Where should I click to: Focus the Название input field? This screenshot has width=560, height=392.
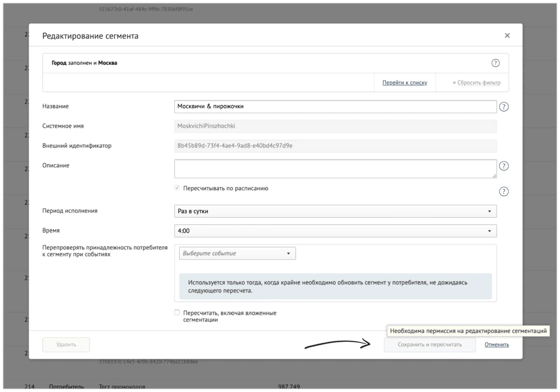(x=335, y=107)
